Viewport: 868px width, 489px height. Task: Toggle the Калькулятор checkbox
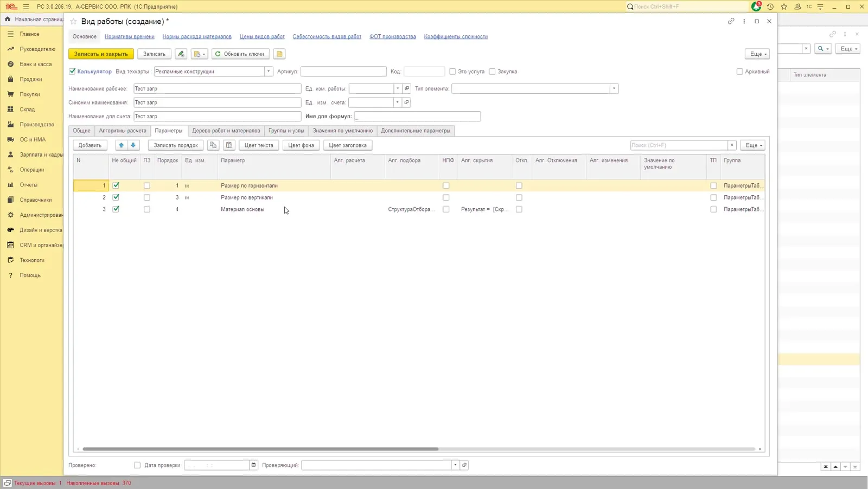point(72,72)
